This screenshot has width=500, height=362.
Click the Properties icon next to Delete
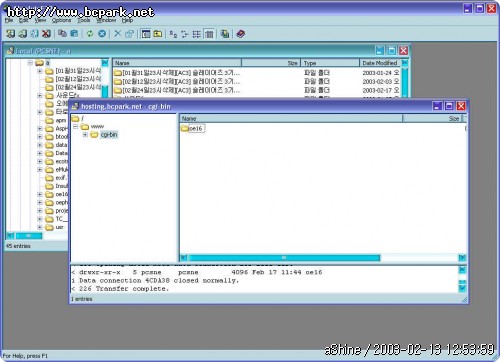point(129,34)
